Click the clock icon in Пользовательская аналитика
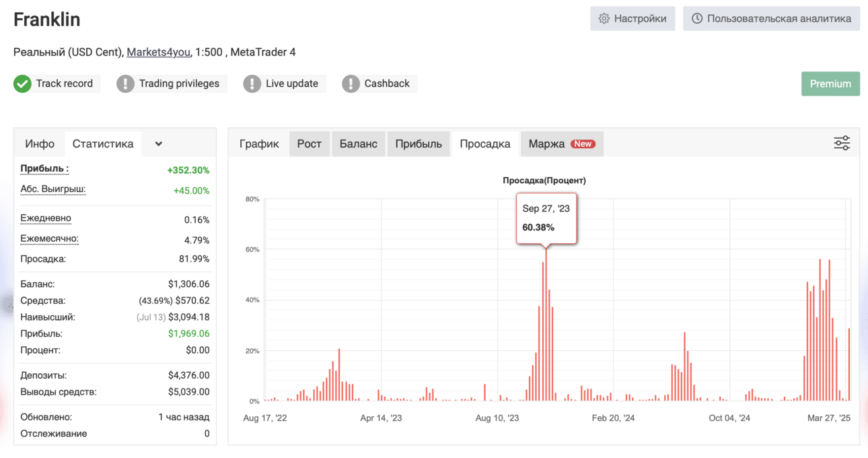868x458 pixels. click(697, 19)
